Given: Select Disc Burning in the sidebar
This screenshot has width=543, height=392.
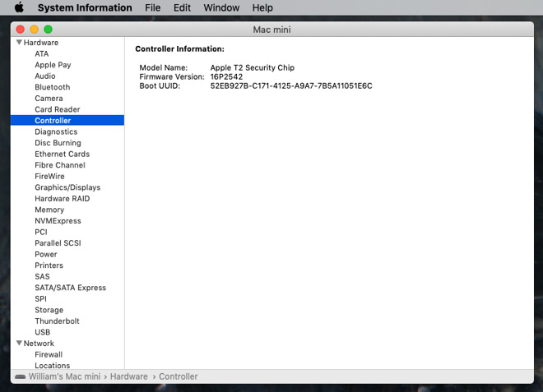Looking at the screenshot, I should click(x=58, y=143).
